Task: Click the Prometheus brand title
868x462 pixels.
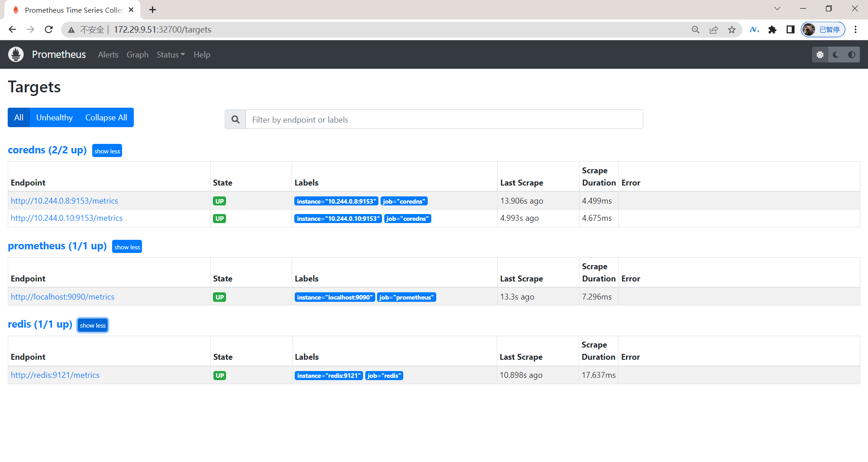Action: click(x=59, y=54)
